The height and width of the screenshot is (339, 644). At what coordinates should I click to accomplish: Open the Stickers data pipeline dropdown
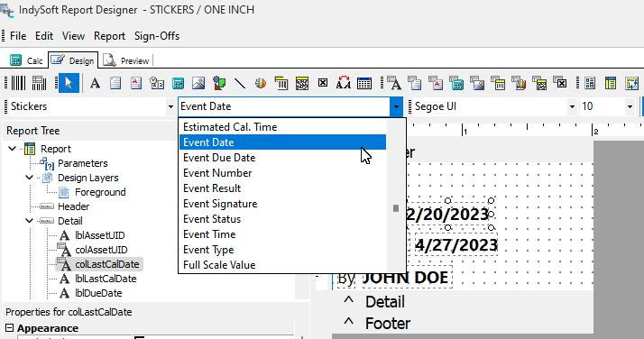point(170,106)
